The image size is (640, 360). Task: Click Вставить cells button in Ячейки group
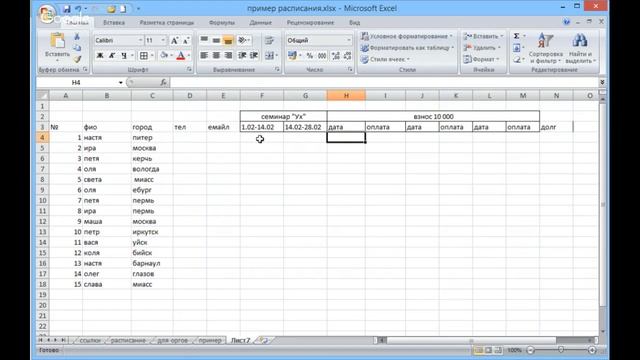pos(483,36)
